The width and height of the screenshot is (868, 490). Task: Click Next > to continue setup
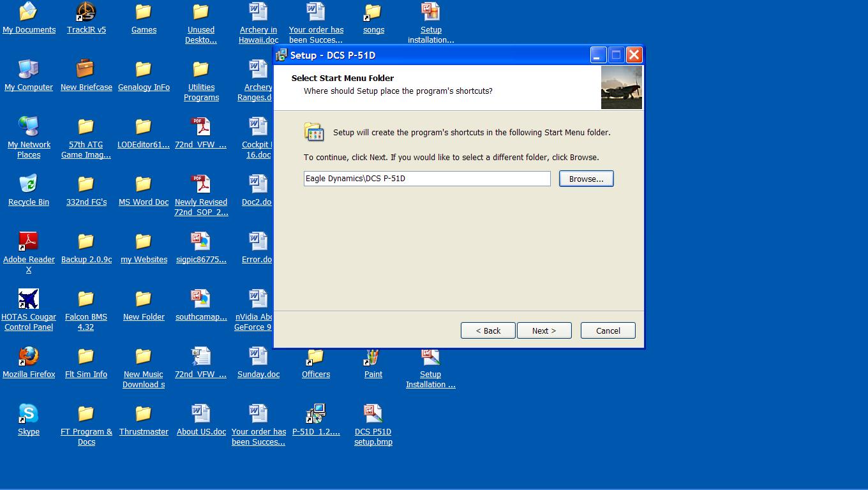click(x=544, y=330)
